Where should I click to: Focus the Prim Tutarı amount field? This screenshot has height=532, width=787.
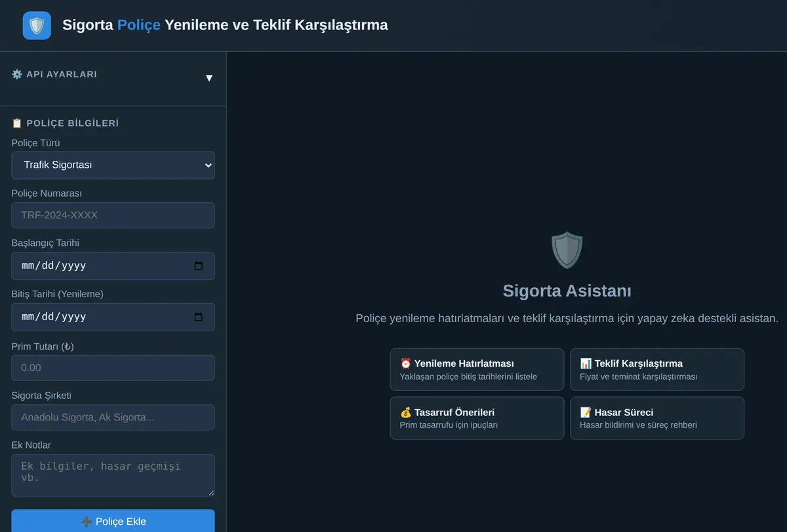coord(113,367)
